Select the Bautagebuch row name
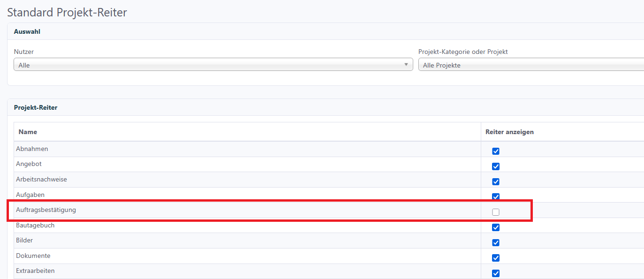Screen dimensions: 644x279 [35, 225]
